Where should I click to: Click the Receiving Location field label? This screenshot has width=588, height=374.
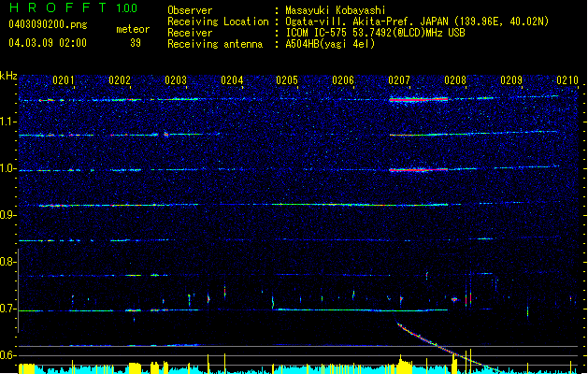[x=218, y=22]
